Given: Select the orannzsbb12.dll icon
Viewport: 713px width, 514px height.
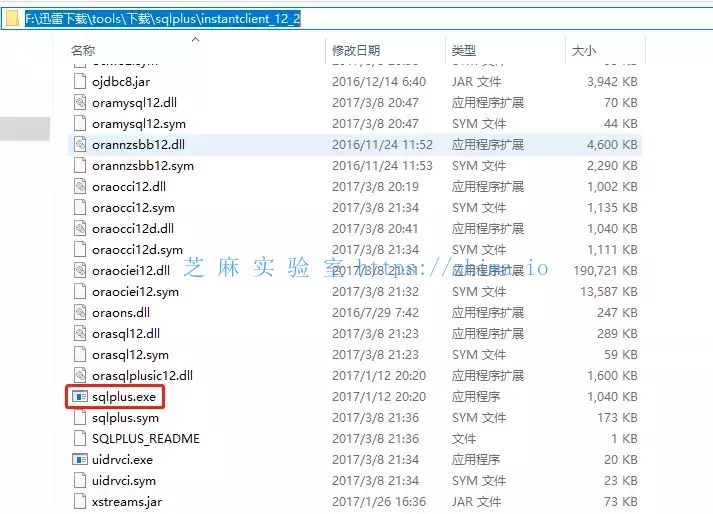Looking at the screenshot, I should [81, 145].
